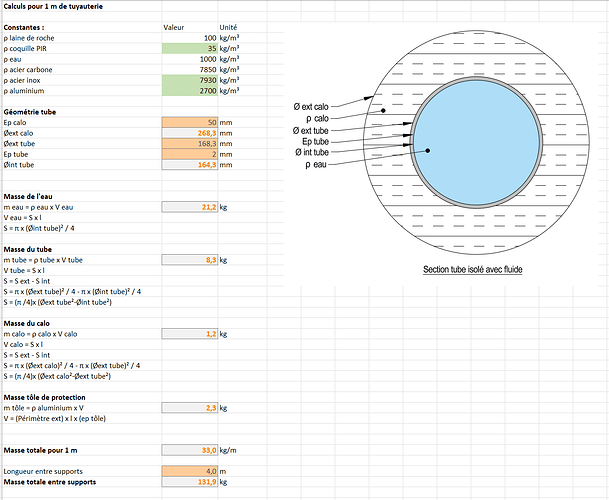
Task: Click the 'ρ calo' diagram label
Action: 317,118
